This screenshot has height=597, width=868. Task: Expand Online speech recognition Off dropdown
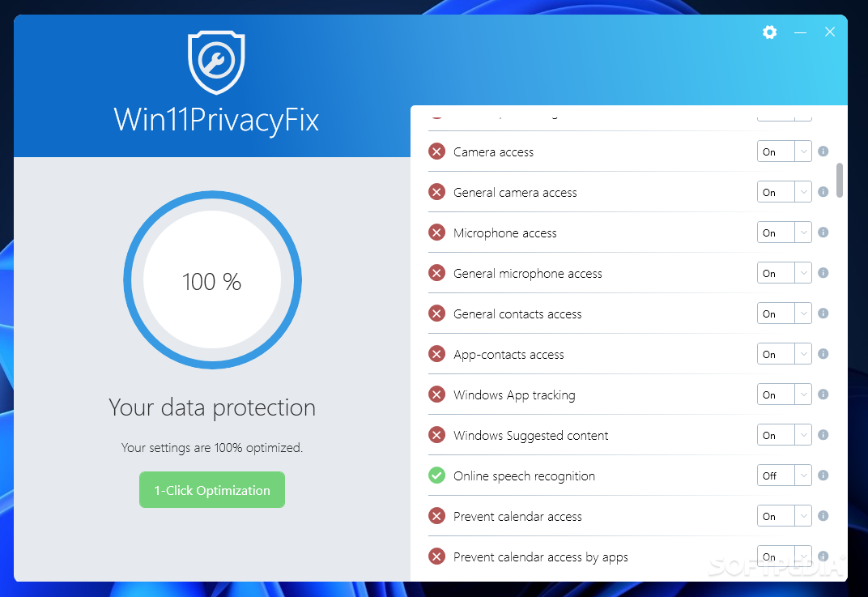[x=784, y=475]
